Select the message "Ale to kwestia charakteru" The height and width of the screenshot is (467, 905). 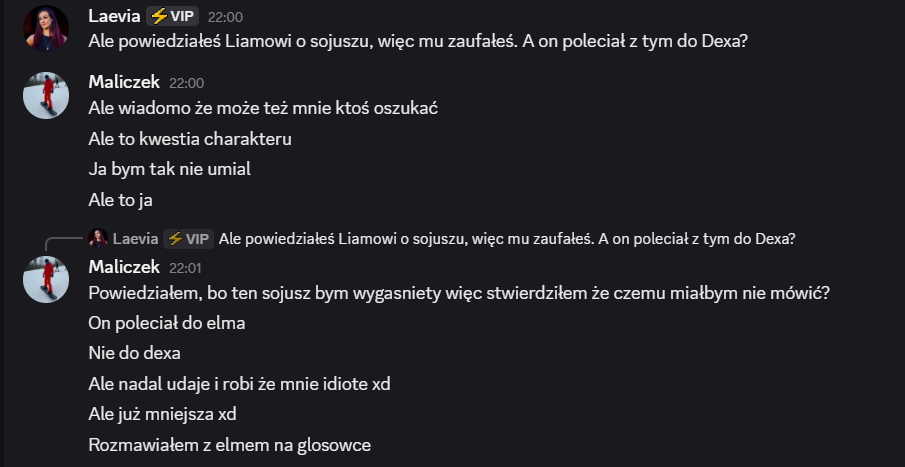190,139
